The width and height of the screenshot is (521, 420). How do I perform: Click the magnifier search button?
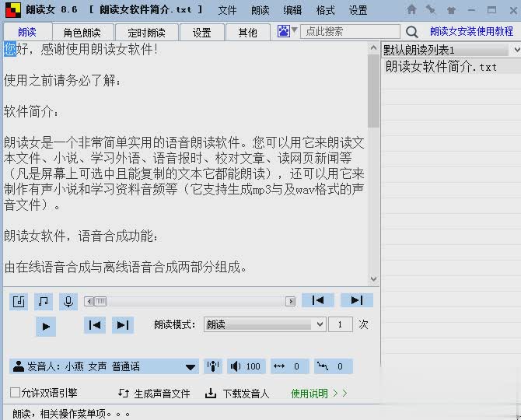pos(411,32)
